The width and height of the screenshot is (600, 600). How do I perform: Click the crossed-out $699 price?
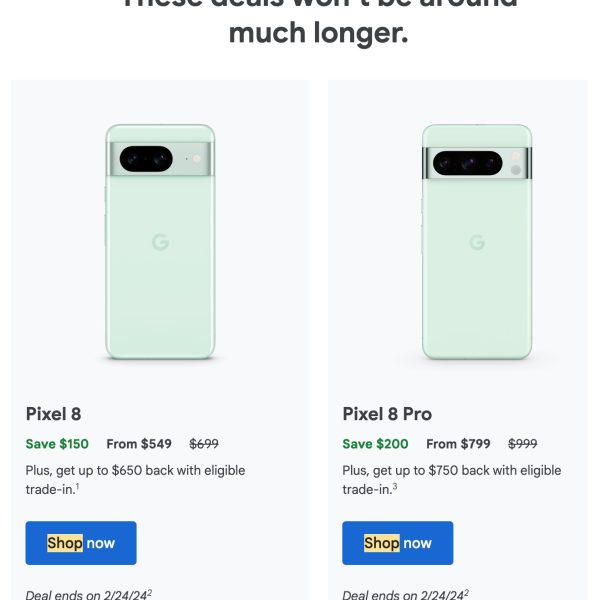tap(204, 444)
